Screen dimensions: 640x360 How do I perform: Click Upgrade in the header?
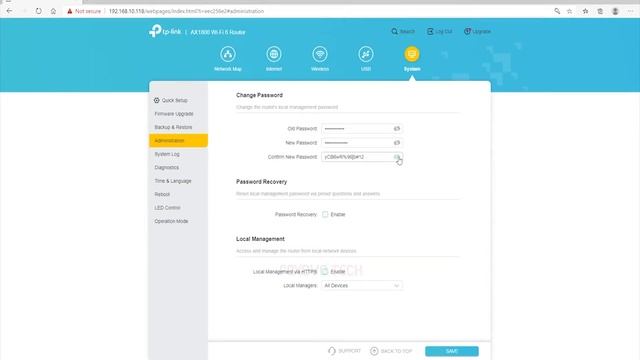(478, 31)
